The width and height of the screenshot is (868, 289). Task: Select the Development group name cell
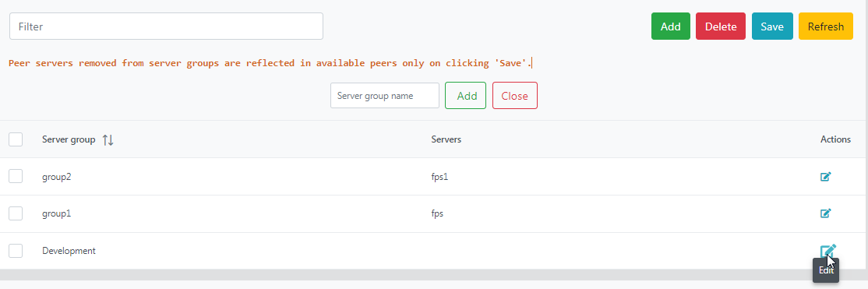click(69, 251)
